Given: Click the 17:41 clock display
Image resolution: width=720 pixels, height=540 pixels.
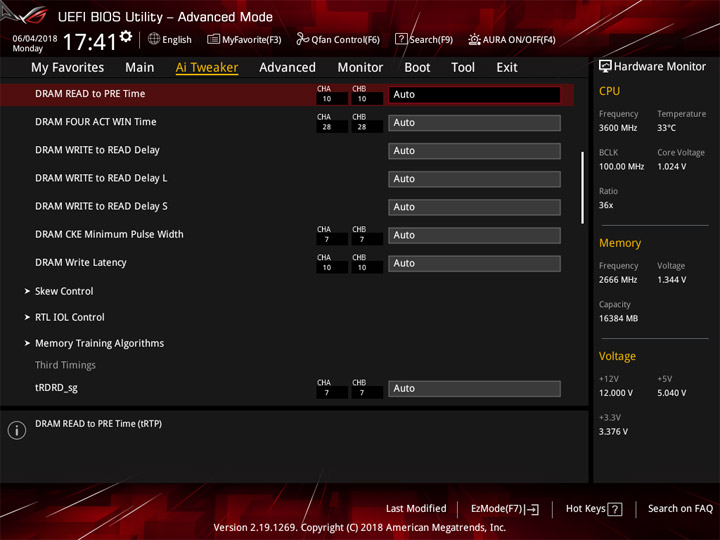Looking at the screenshot, I should pyautogui.click(x=90, y=42).
